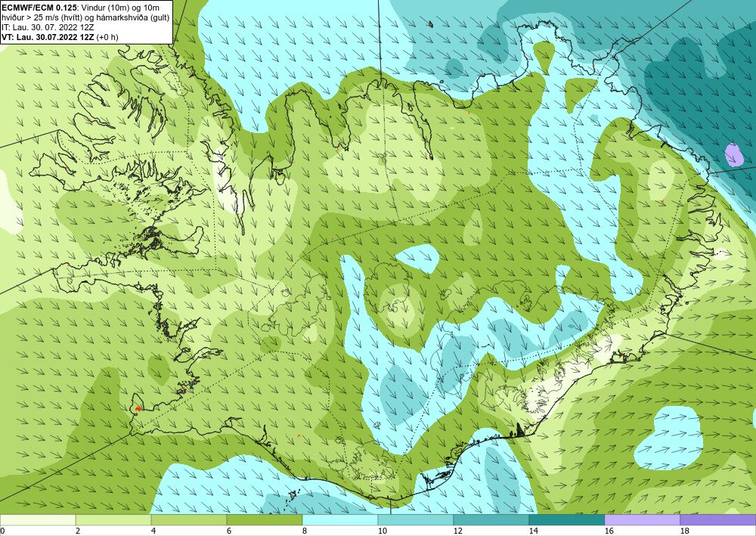Click the light purple 16–18 legend swatch
The image size is (756, 536).
tap(642, 519)
